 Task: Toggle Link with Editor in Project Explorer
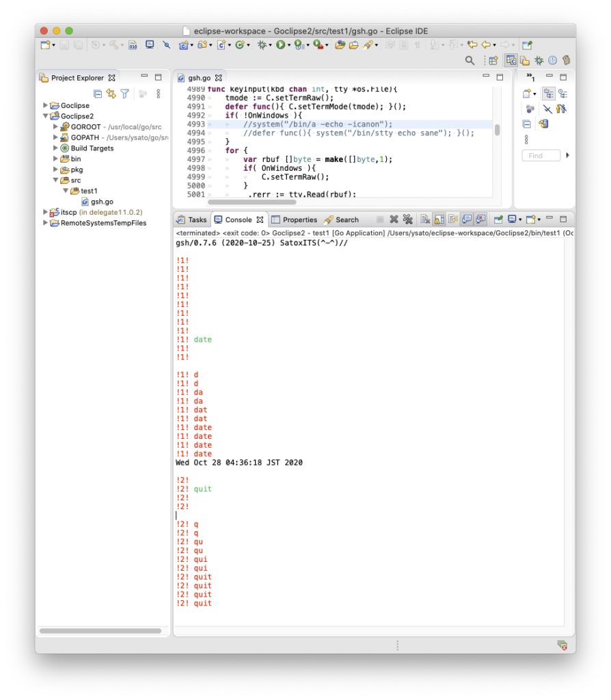111,94
